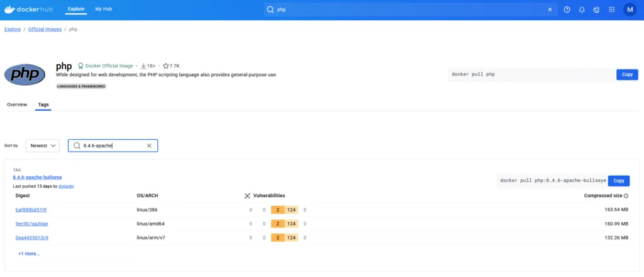The width and height of the screenshot is (644, 277).
Task: Click the magnifier icon in tag filter
Action: point(77,145)
